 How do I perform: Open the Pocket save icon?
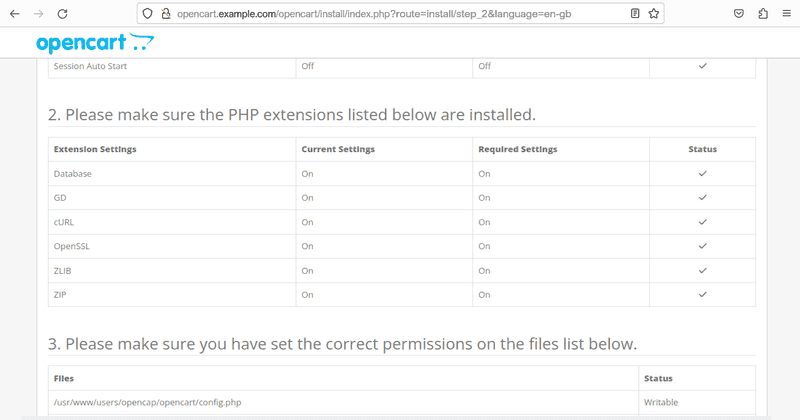739,14
